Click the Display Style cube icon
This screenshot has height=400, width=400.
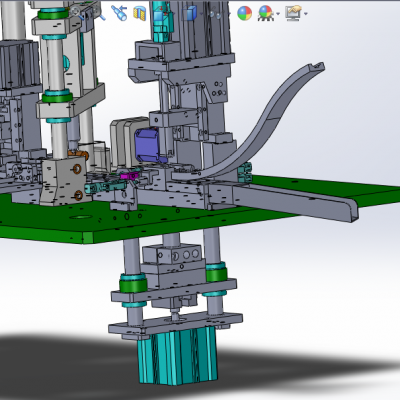(x=191, y=13)
